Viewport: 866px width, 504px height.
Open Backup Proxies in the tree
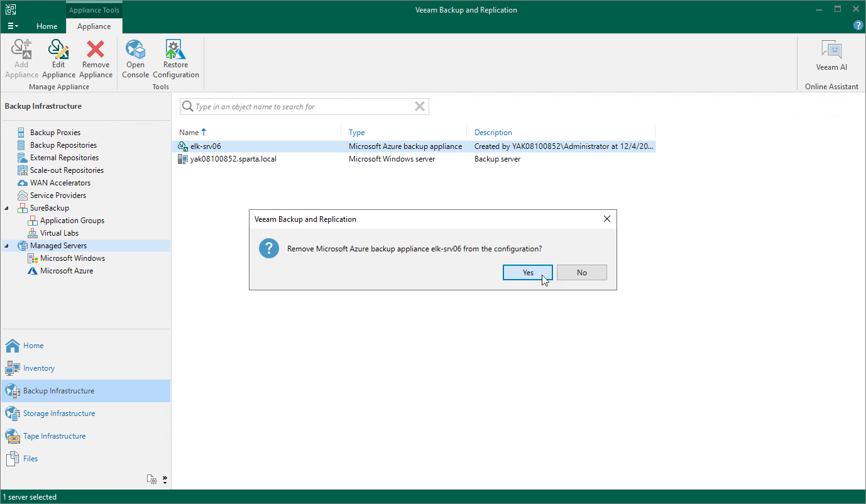pos(55,133)
